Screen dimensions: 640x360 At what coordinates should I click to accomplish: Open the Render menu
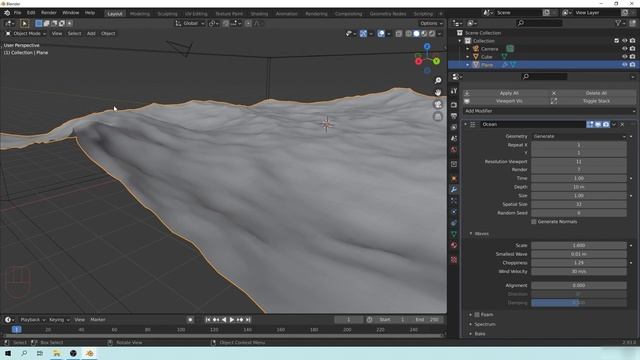pos(49,13)
